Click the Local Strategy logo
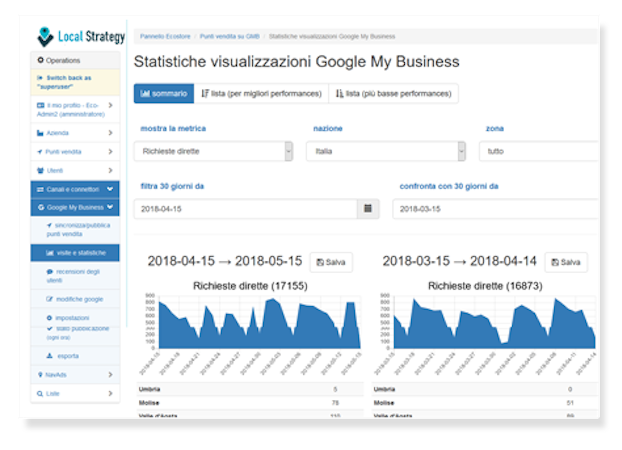Image resolution: width=622 pixels, height=450 pixels. pos(81,37)
